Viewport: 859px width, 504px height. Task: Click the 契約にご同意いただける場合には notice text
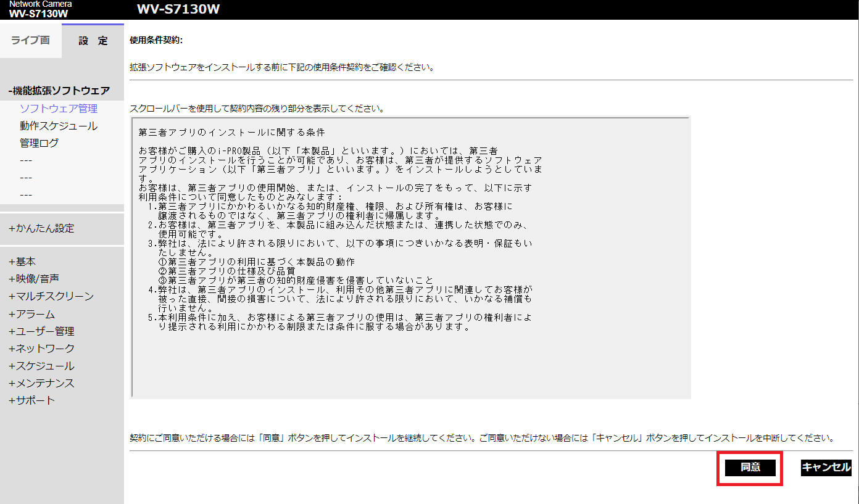point(482,438)
